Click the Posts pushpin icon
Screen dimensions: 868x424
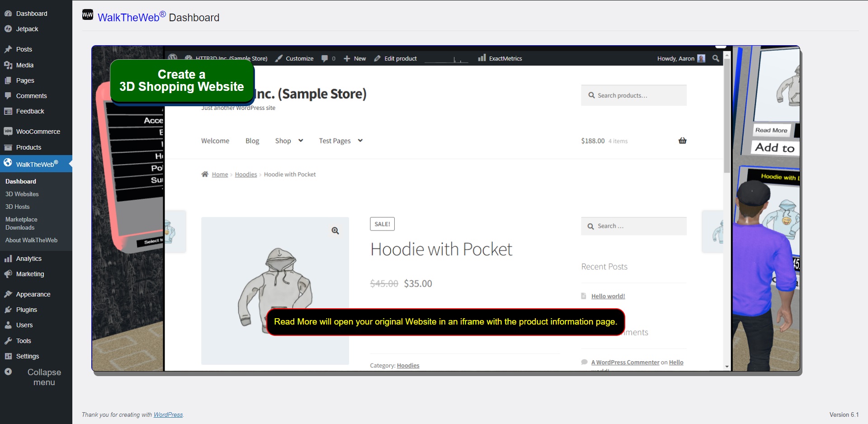pyautogui.click(x=8, y=49)
